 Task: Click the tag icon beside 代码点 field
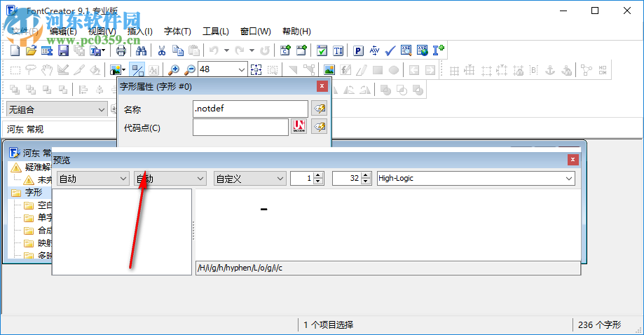(x=319, y=127)
